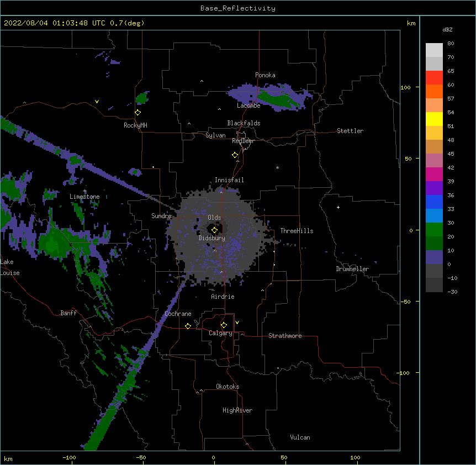Pick the orange 57-60 dBZ legend swatch
The image size is (476, 465).
point(434,91)
